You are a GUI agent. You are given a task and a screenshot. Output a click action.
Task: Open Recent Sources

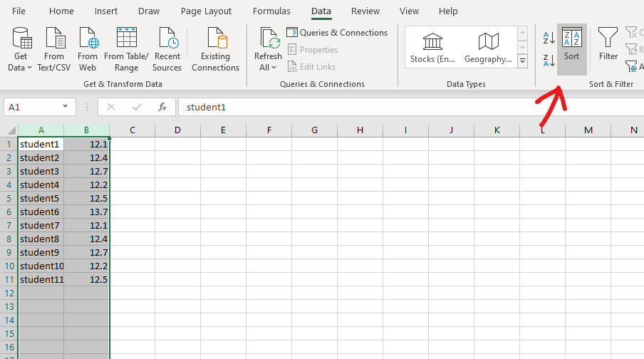tap(167, 48)
